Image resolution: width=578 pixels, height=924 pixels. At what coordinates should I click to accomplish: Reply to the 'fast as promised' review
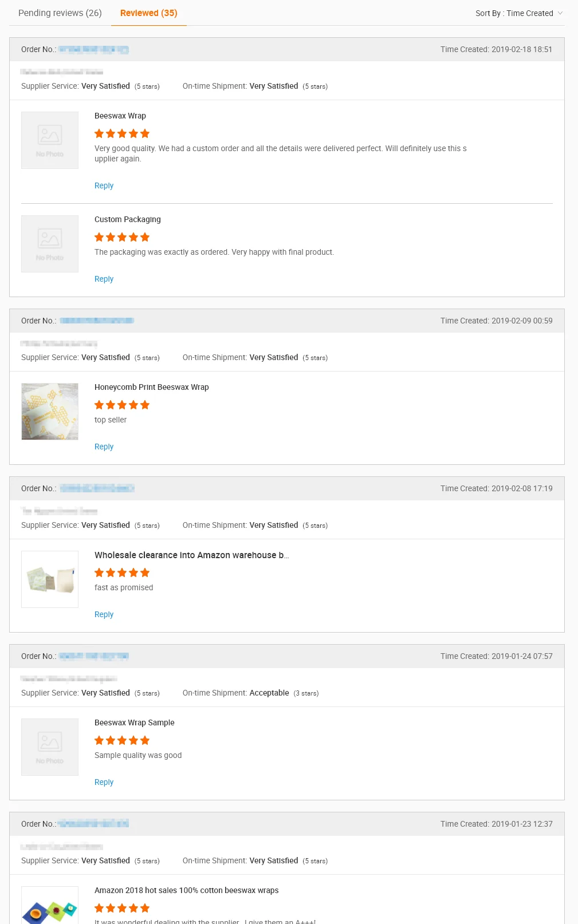click(x=104, y=614)
